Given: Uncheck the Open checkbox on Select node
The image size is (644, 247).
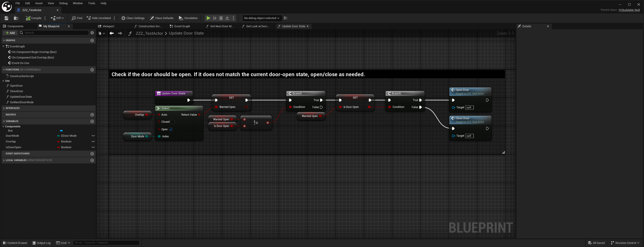Looking at the screenshot, I should coord(171,129).
